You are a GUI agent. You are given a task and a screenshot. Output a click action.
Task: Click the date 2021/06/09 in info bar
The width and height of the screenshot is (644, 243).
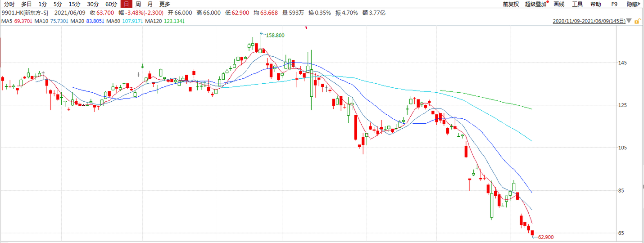[x=71, y=13]
